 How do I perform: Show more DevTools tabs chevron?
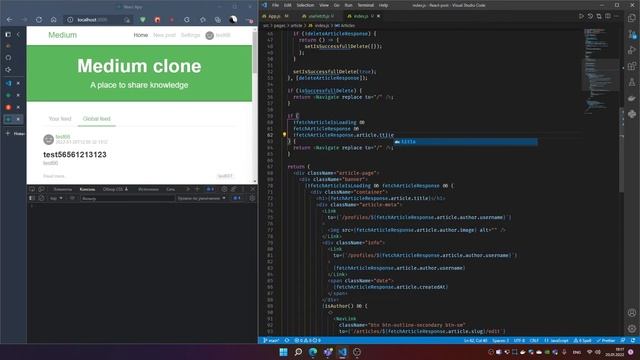pyautogui.click(x=188, y=189)
